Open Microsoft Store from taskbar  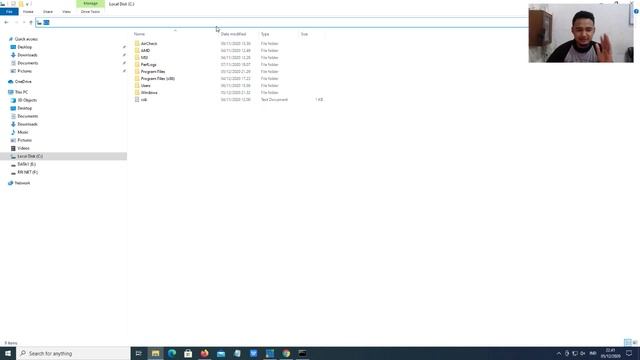point(188,353)
